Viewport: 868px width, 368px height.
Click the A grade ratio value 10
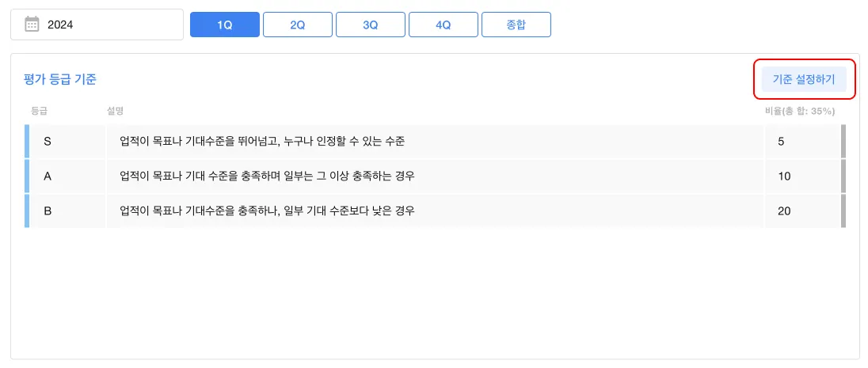coord(784,176)
